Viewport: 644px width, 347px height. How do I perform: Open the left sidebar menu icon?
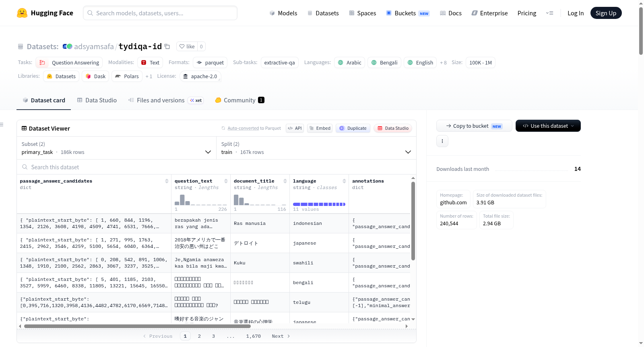coord(2,125)
